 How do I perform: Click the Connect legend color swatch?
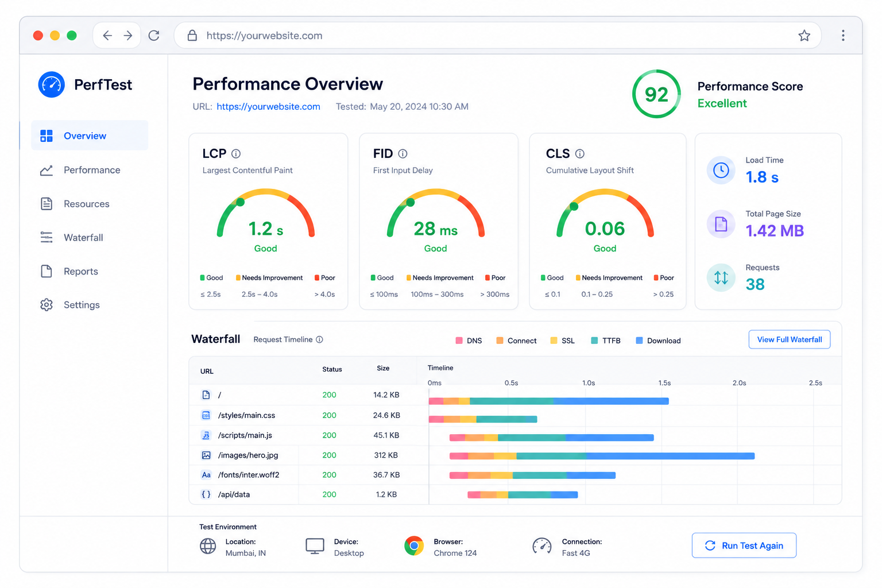[x=500, y=341]
